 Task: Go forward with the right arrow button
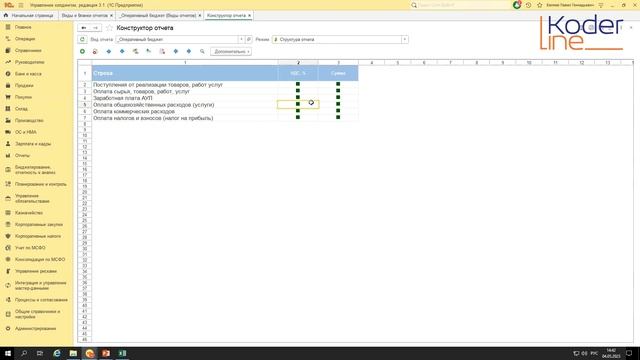(x=96, y=28)
